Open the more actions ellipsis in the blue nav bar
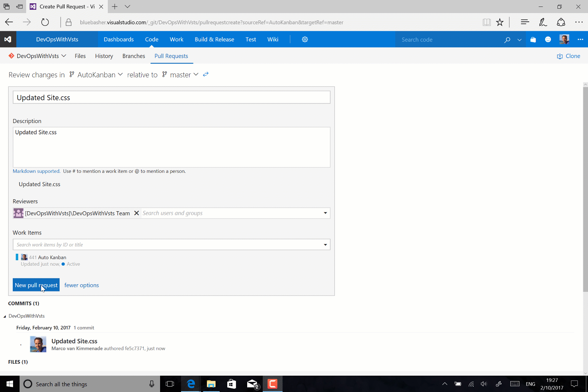This screenshot has height=392, width=588. (580, 40)
